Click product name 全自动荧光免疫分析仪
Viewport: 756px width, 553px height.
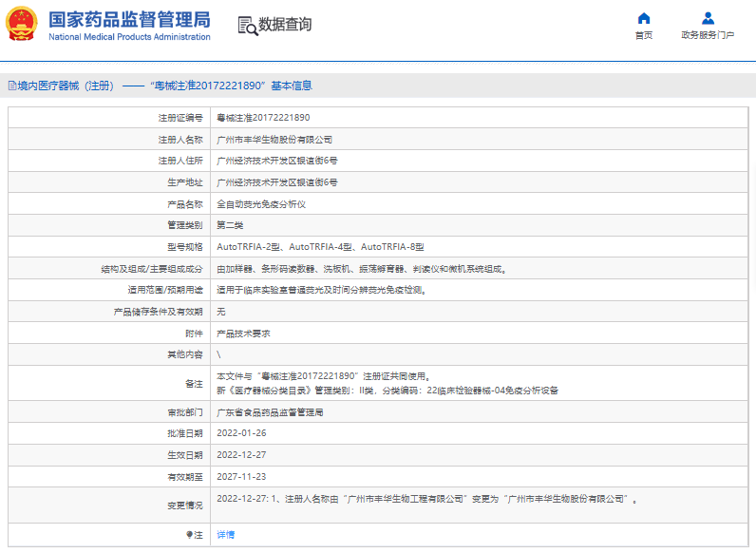pos(261,204)
